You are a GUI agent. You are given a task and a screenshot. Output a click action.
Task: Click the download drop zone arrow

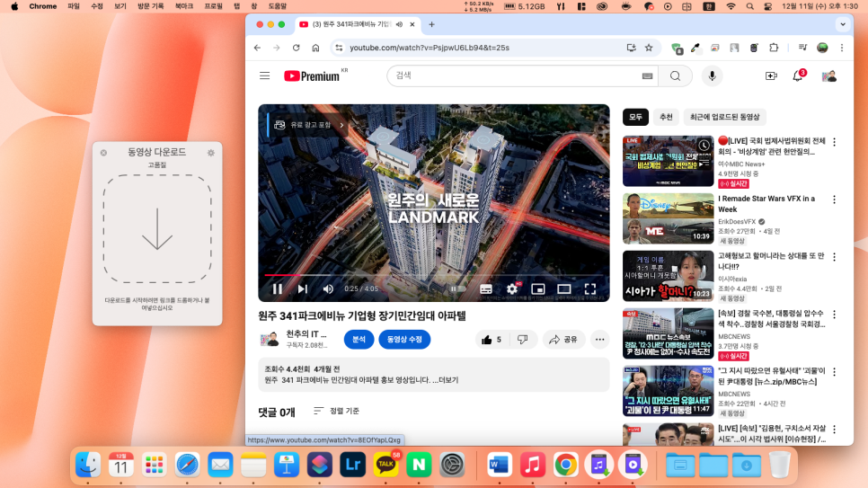157,229
